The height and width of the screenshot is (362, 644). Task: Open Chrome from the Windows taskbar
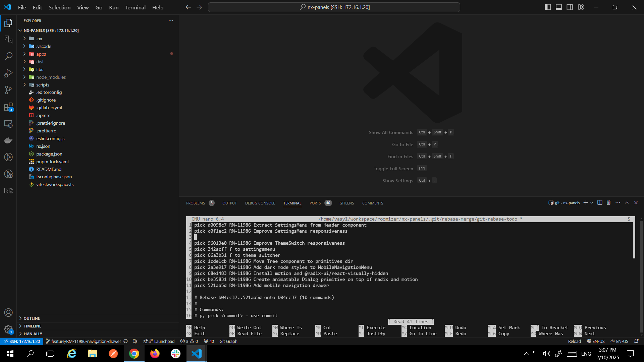point(134,354)
